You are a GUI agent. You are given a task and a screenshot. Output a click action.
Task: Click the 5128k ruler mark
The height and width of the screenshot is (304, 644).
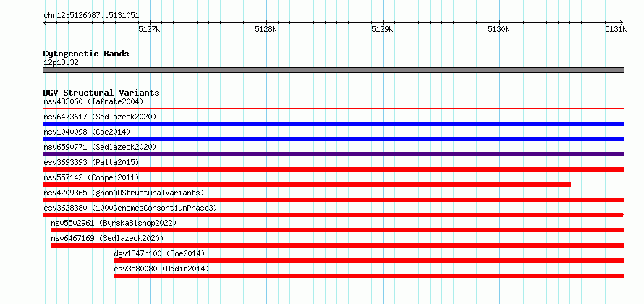tap(266, 30)
